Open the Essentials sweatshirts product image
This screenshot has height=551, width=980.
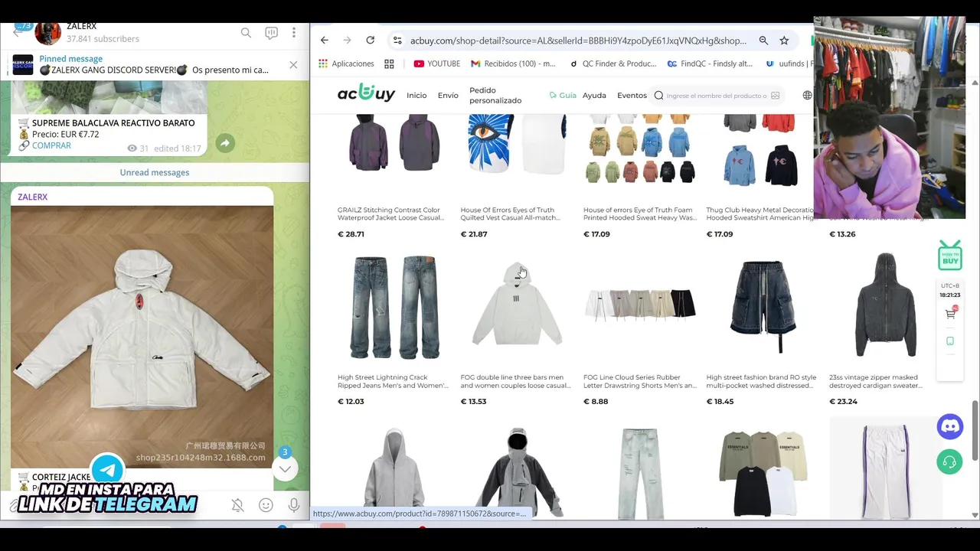763,473
